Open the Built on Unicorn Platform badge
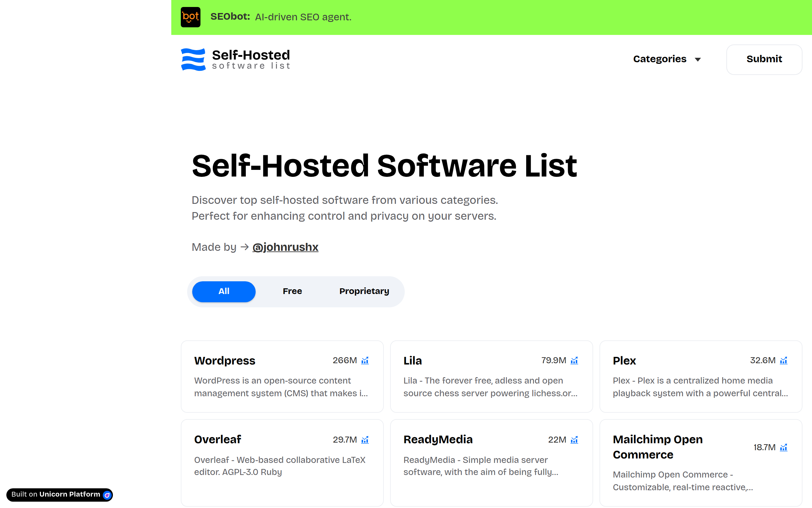The width and height of the screenshot is (812, 508). [59, 495]
